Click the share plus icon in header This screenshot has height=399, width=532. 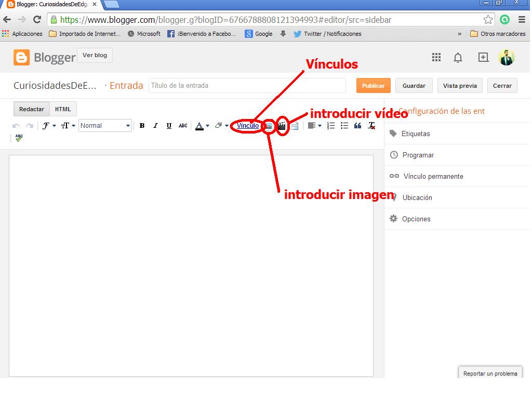[x=484, y=57]
